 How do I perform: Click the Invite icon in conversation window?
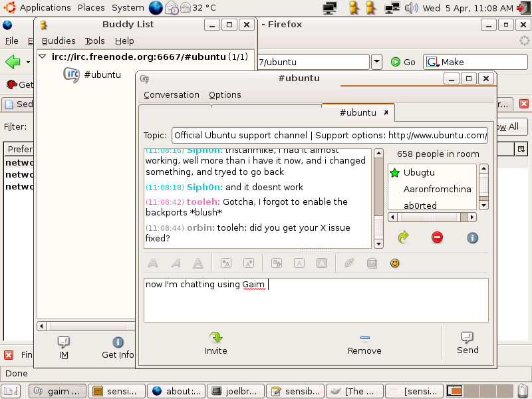[x=215, y=342]
